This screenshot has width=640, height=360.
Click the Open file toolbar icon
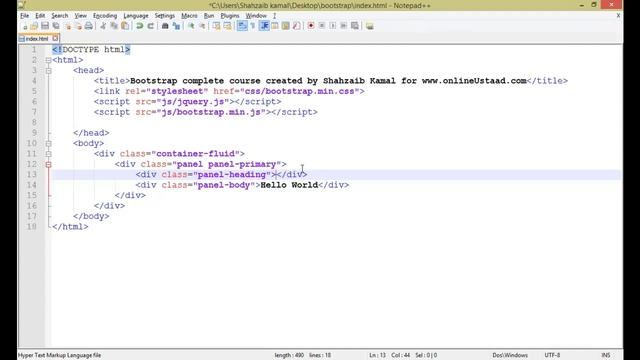pyautogui.click(x=34, y=26)
